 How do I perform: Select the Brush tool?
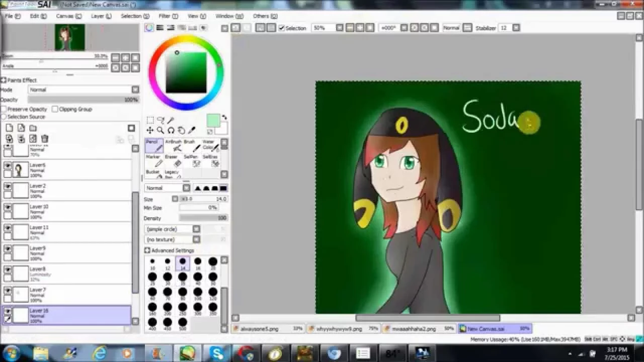click(x=192, y=145)
